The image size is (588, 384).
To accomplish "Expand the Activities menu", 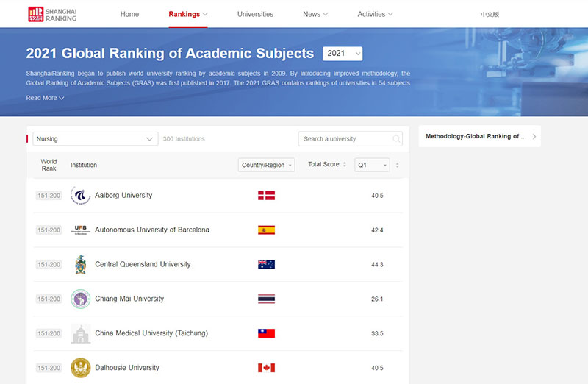I will [x=375, y=14].
